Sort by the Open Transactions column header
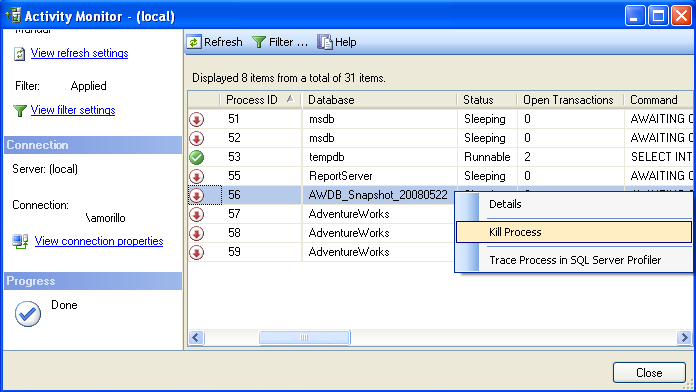This screenshot has height=392, width=696. pyautogui.click(x=570, y=100)
